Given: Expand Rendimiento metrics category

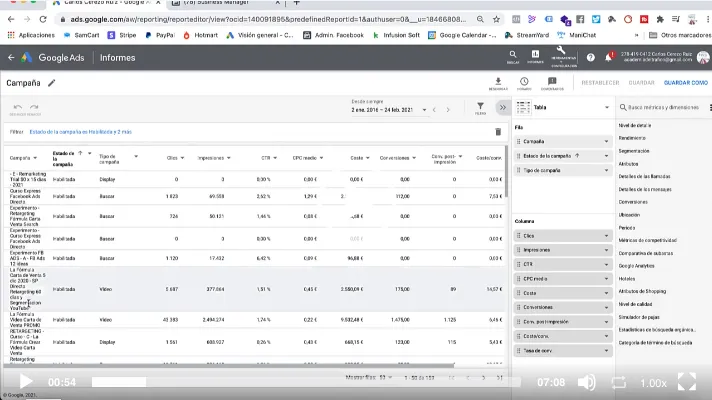Looking at the screenshot, I should [632, 138].
